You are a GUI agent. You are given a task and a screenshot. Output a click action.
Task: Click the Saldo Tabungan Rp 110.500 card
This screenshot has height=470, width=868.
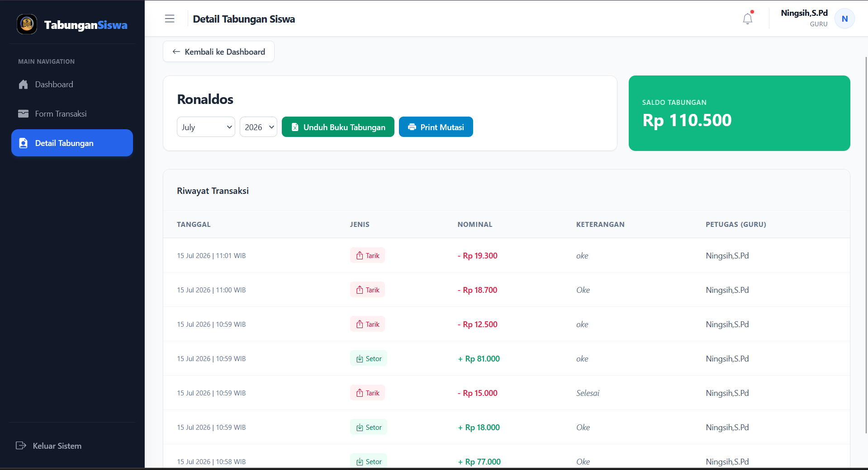[x=740, y=113]
